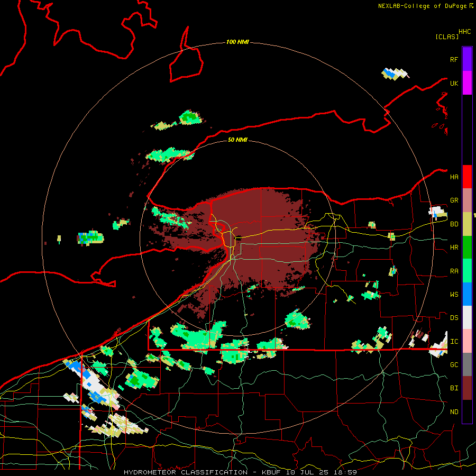Click the BD yellow-tan legend swatch
The image size is (476, 476).
[x=467, y=224]
